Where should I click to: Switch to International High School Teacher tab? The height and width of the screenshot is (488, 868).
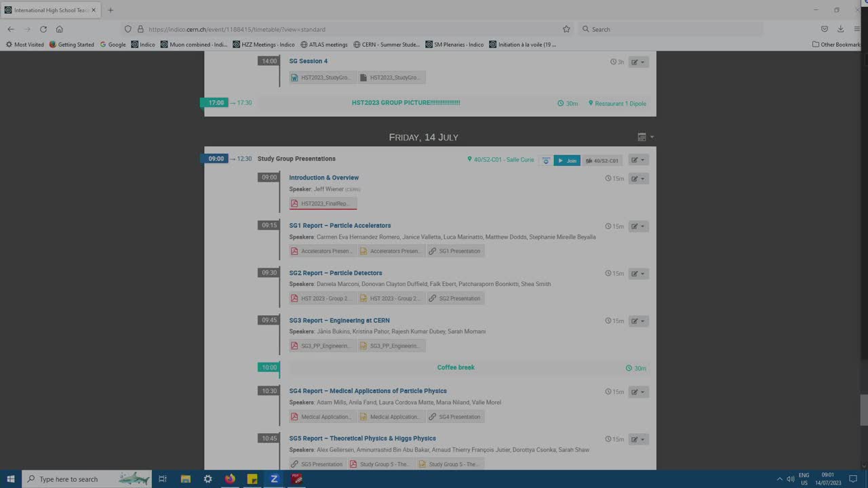coord(47,10)
